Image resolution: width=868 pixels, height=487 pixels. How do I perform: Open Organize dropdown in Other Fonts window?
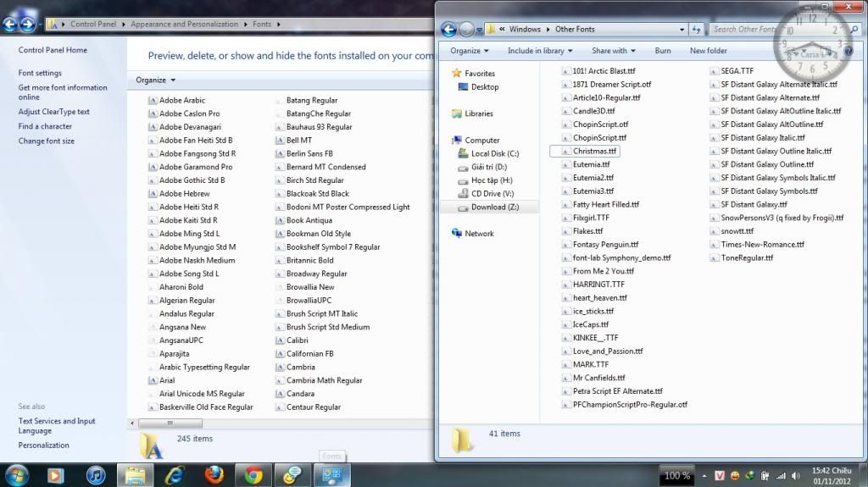pyautogui.click(x=470, y=50)
